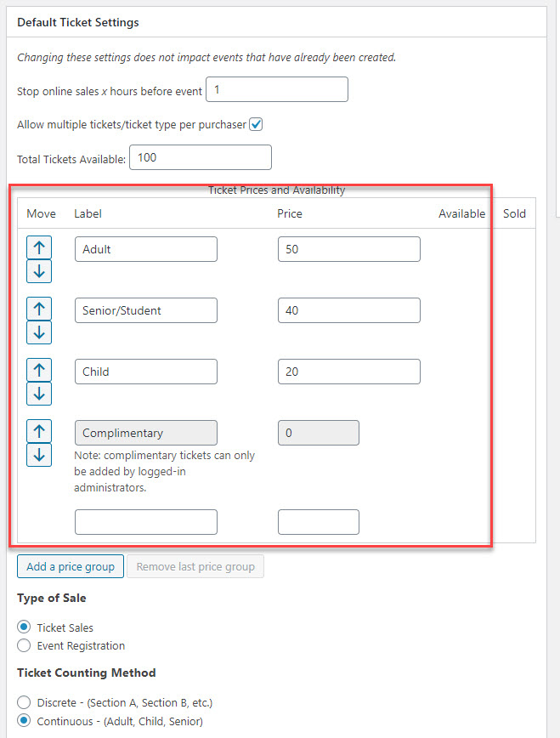Click the Child label field
This screenshot has height=738, width=560.
pos(145,371)
